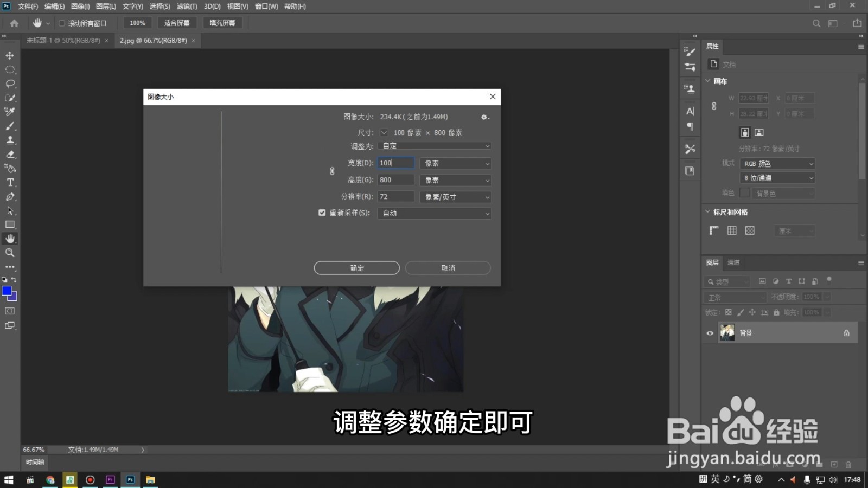Swap foreground and background colors

(x=14, y=280)
